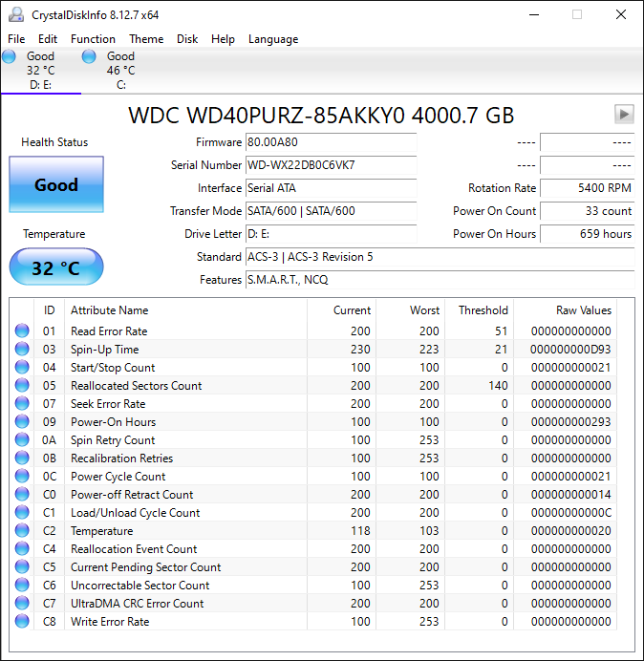This screenshot has height=661, width=644.
Task: Open the Theme menu
Action: 146,39
